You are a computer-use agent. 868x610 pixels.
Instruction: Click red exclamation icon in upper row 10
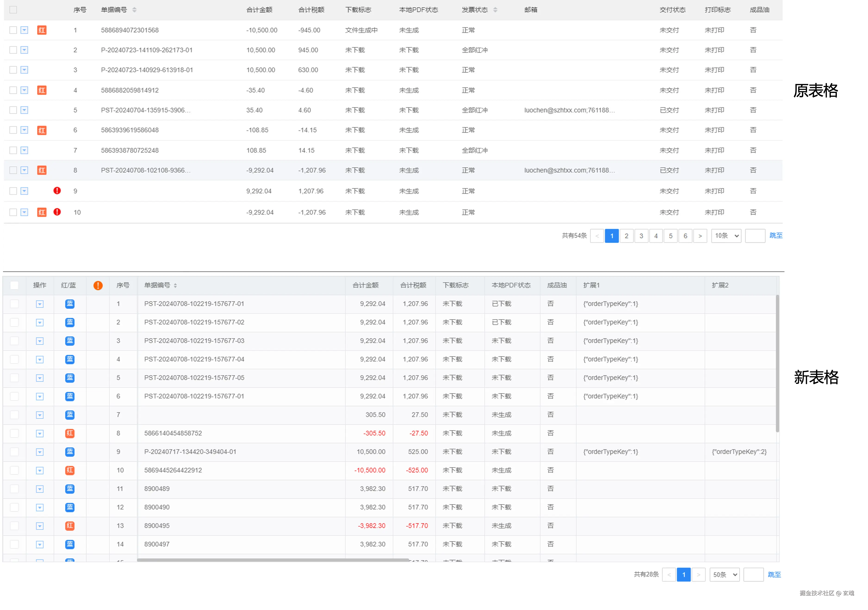(57, 212)
